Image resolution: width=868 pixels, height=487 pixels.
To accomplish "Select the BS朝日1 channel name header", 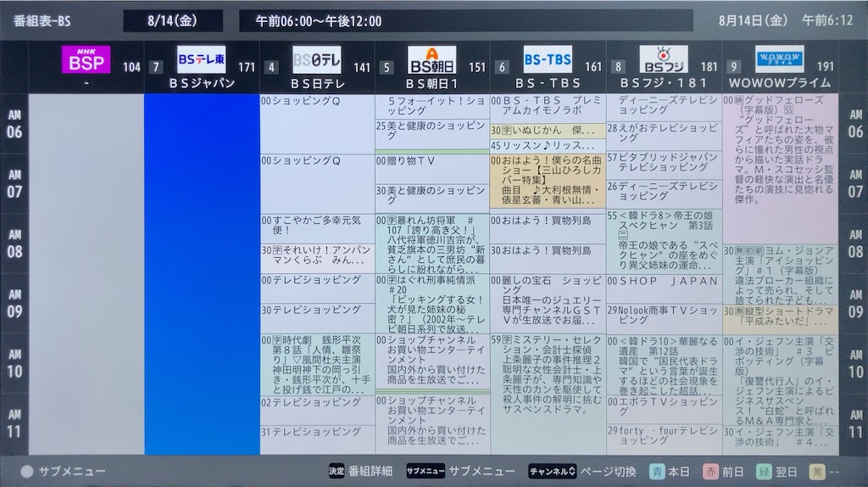I will 432,84.
